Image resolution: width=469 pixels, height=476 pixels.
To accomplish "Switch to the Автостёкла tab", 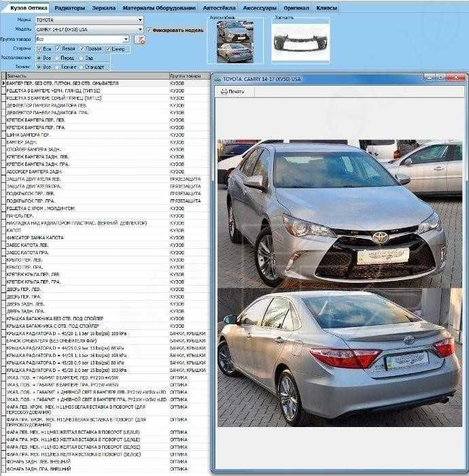I will [x=219, y=8].
